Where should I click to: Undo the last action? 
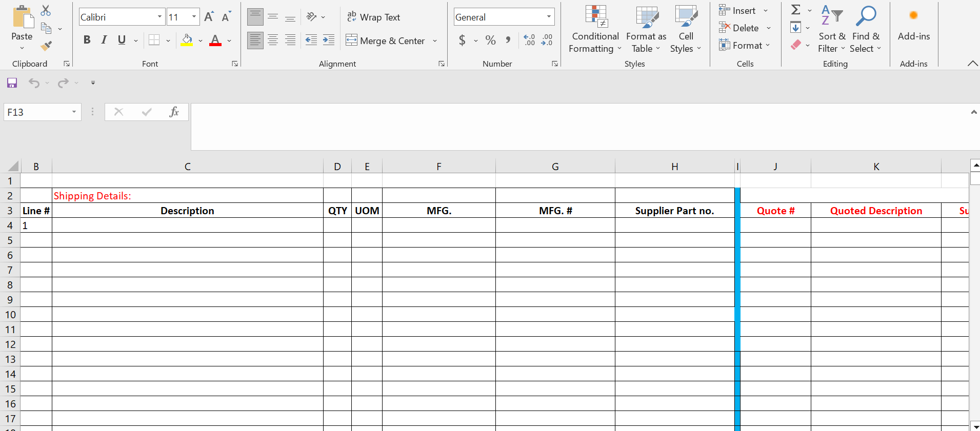34,83
